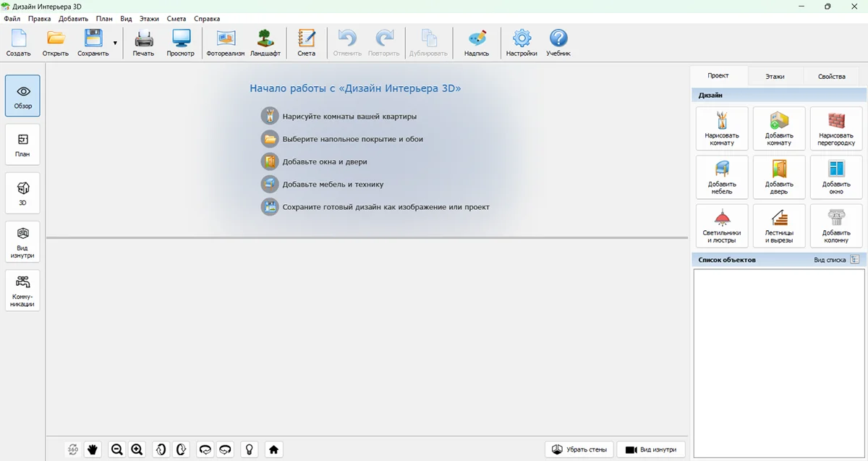The height and width of the screenshot is (461, 868).
Task: Toggle the light bulb lighting button
Action: pos(250,449)
